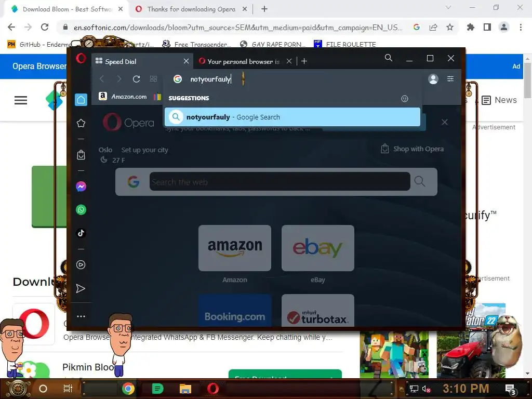Image resolution: width=532 pixels, height=399 pixels.
Task: Open FILE ROULETTE bookmark
Action: point(345,44)
